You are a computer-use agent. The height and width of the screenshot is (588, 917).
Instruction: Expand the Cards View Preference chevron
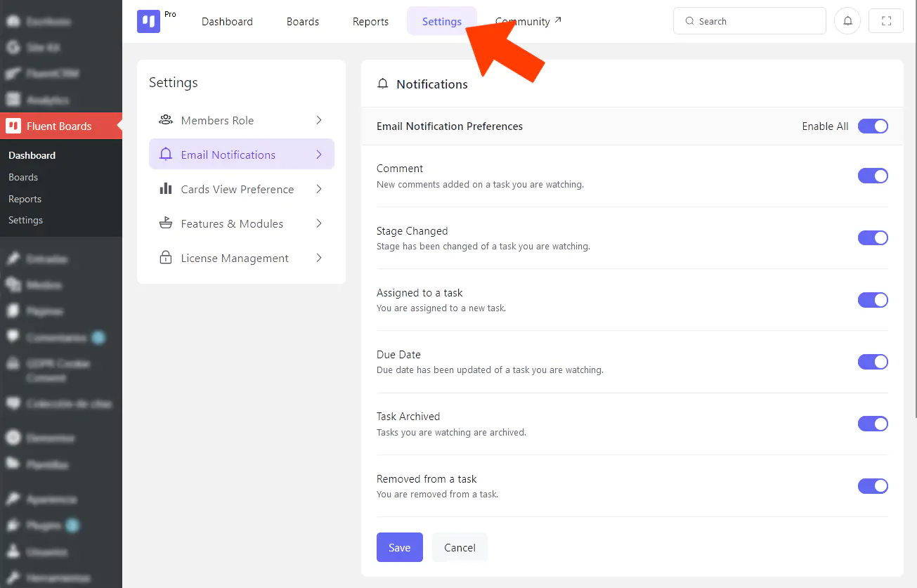319,189
